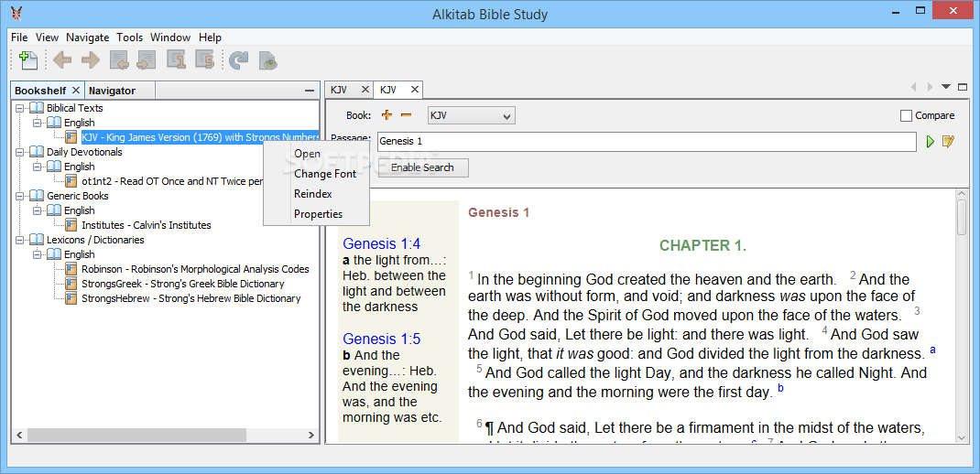980x474 pixels.
Task: Open the KJV book dropdown
Action: point(472,115)
